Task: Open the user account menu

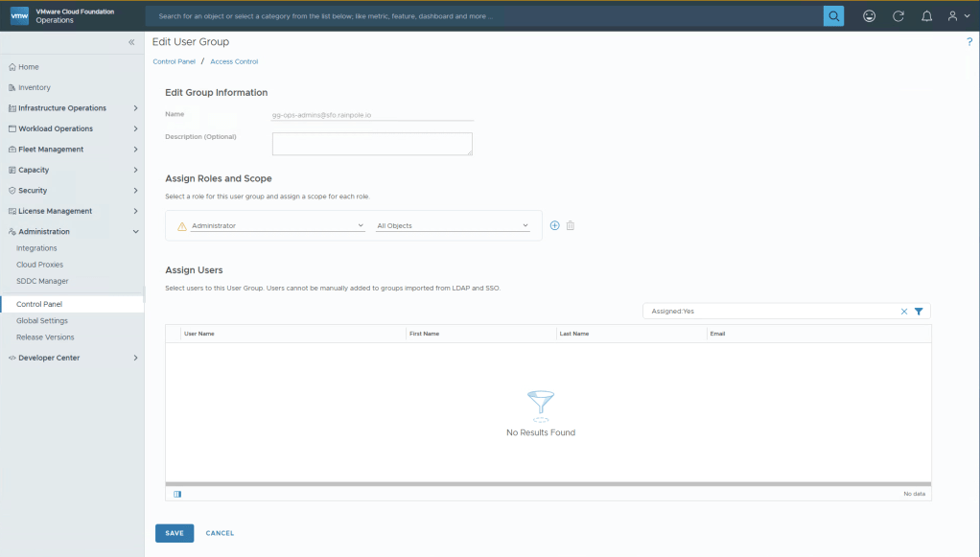Action: [958, 16]
